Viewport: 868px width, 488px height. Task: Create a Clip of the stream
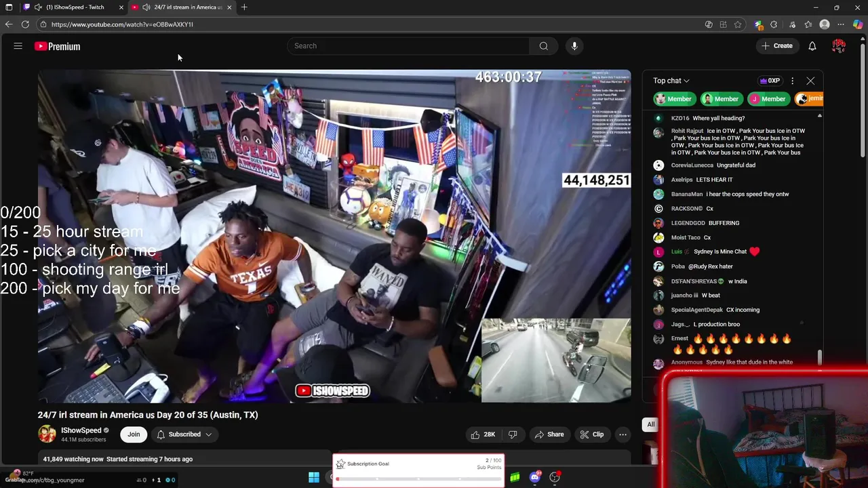pyautogui.click(x=591, y=434)
